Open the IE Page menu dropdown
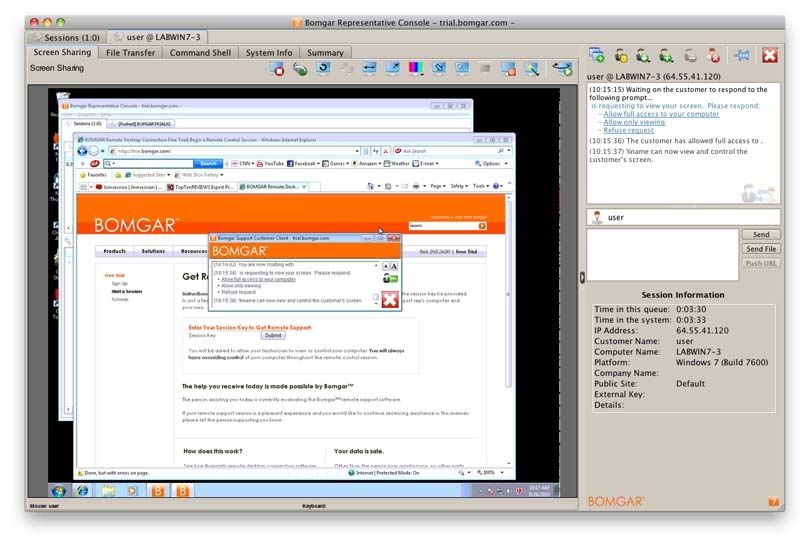Image resolution: width=800 pixels, height=546 pixels. (x=438, y=186)
